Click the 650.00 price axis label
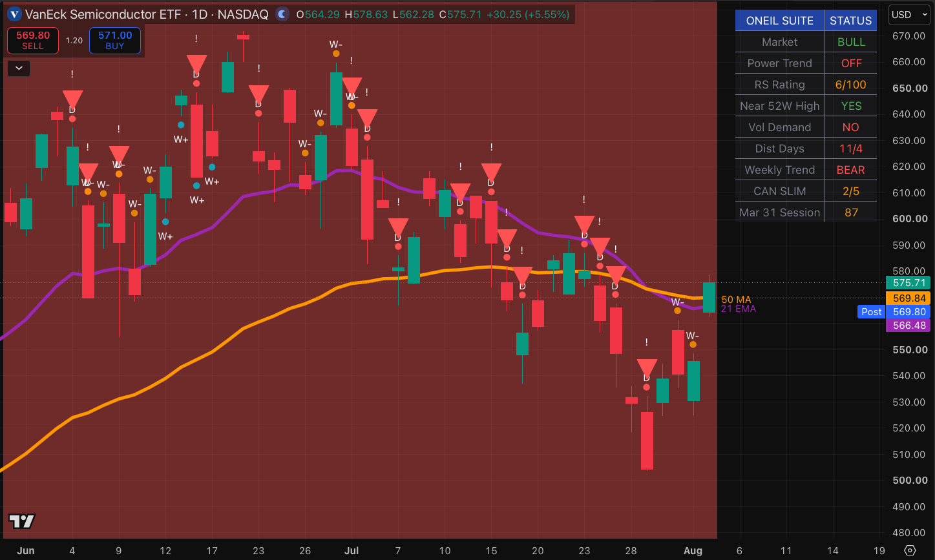 pyautogui.click(x=910, y=88)
